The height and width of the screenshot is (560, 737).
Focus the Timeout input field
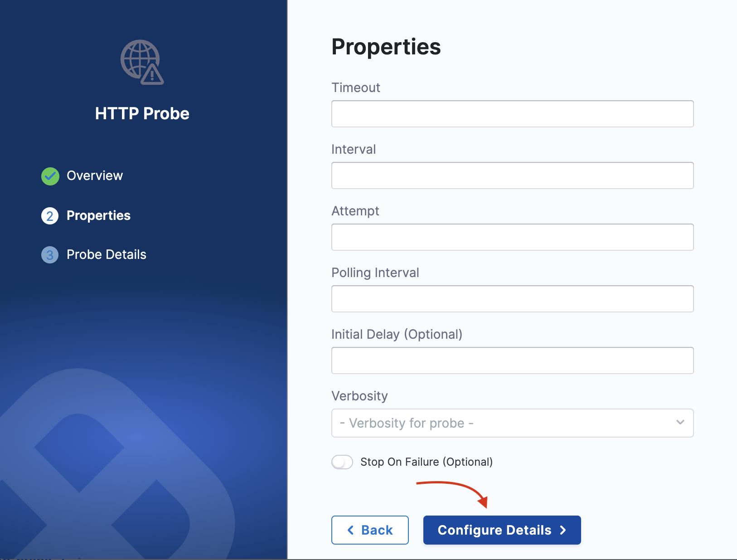click(512, 114)
